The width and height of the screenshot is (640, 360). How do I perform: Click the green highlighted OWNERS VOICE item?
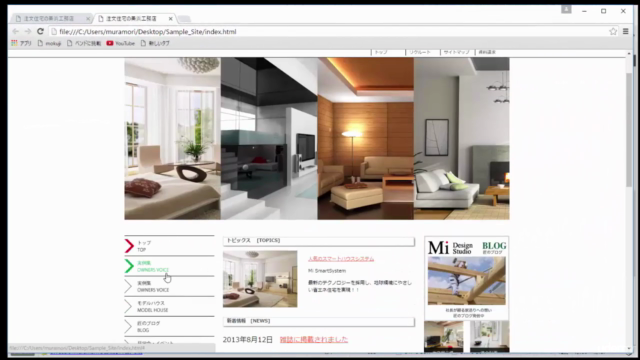(x=169, y=266)
